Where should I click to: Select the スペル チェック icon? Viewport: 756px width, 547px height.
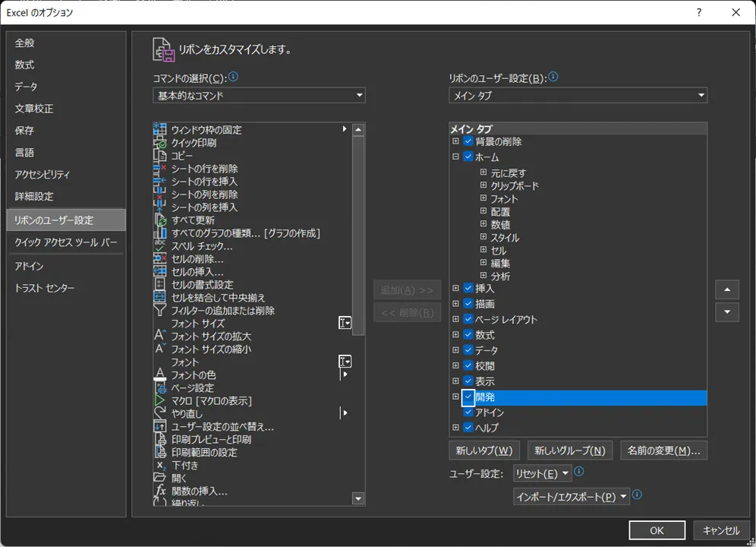coord(159,246)
